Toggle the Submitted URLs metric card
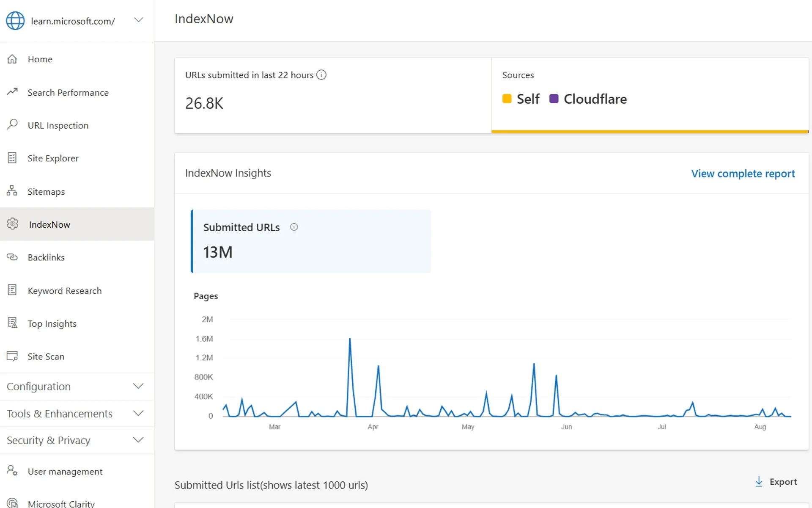 [311, 241]
